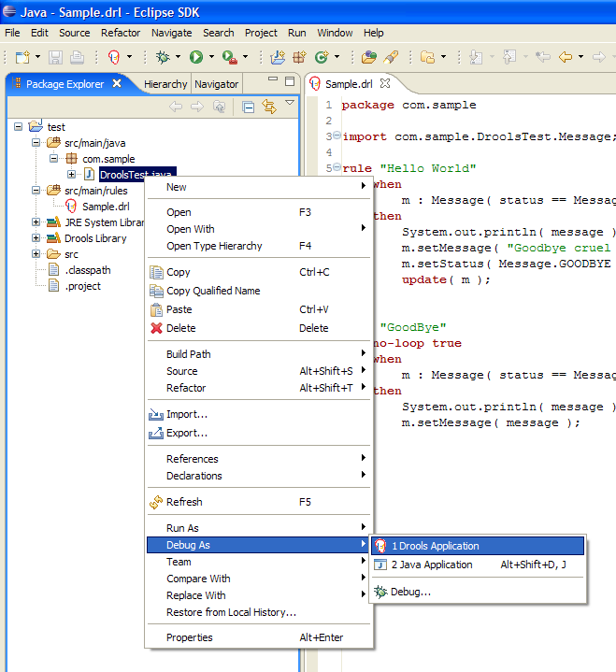Expand the Drools Library tree node
Screen dimensions: 616x672
pos(36,238)
